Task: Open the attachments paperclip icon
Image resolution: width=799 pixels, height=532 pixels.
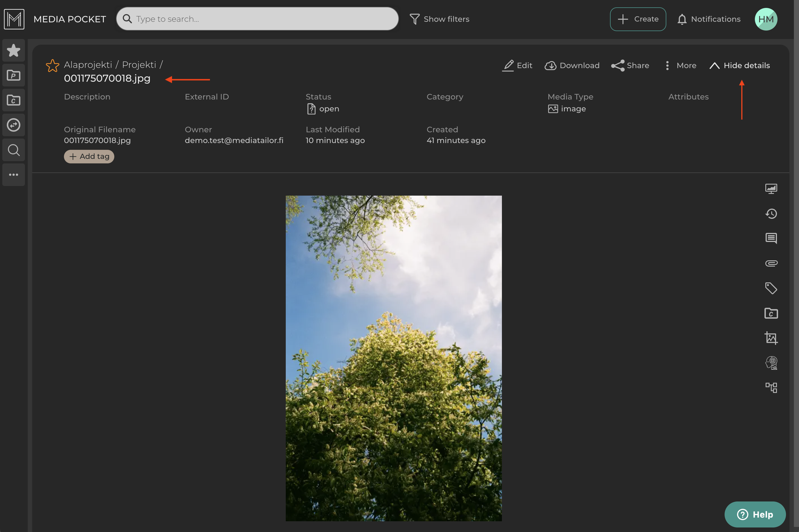Action: tap(771, 263)
